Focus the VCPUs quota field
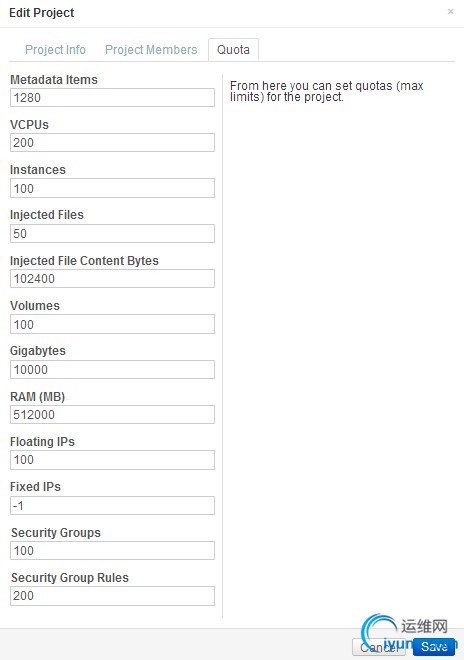The image size is (464, 660). tap(112, 143)
